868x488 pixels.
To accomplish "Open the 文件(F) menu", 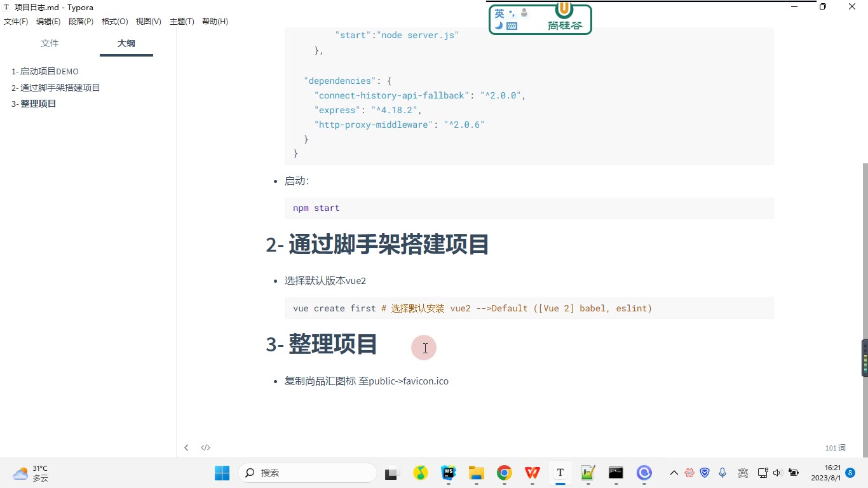I will pos(16,22).
